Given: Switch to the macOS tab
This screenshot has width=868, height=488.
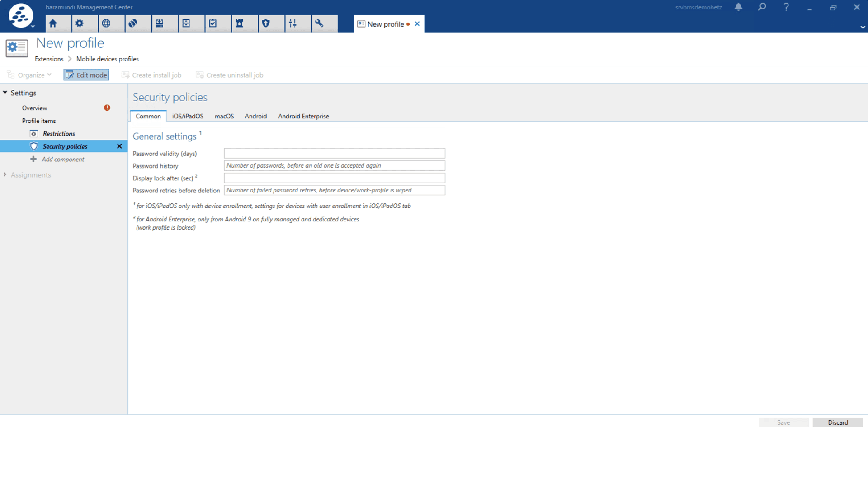Looking at the screenshot, I should click(224, 116).
